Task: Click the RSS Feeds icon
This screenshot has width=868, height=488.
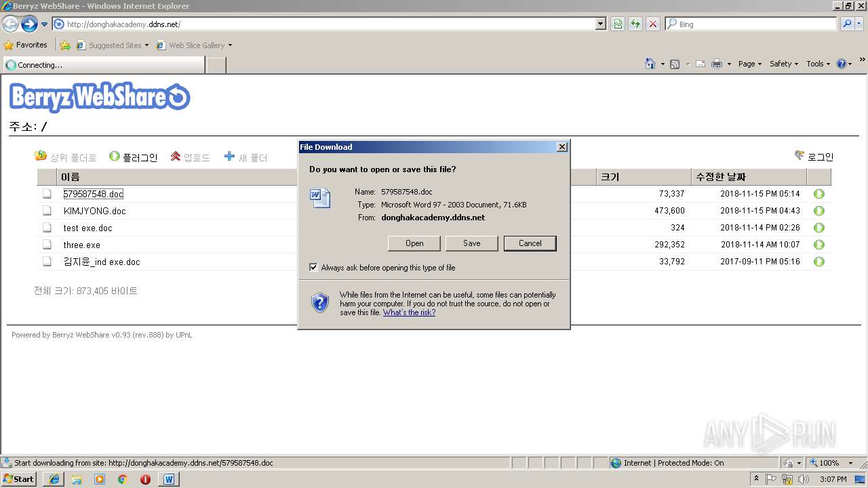Action: point(675,64)
